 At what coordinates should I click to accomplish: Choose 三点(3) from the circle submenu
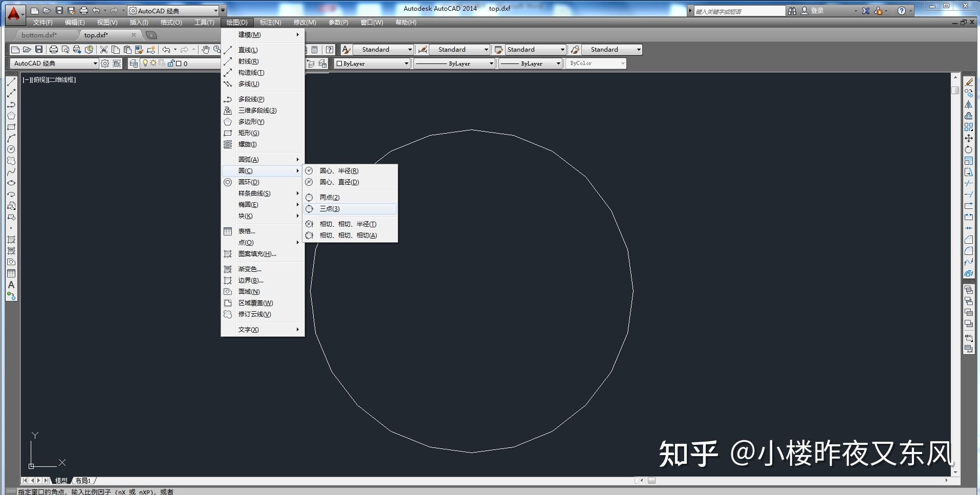pyautogui.click(x=330, y=209)
